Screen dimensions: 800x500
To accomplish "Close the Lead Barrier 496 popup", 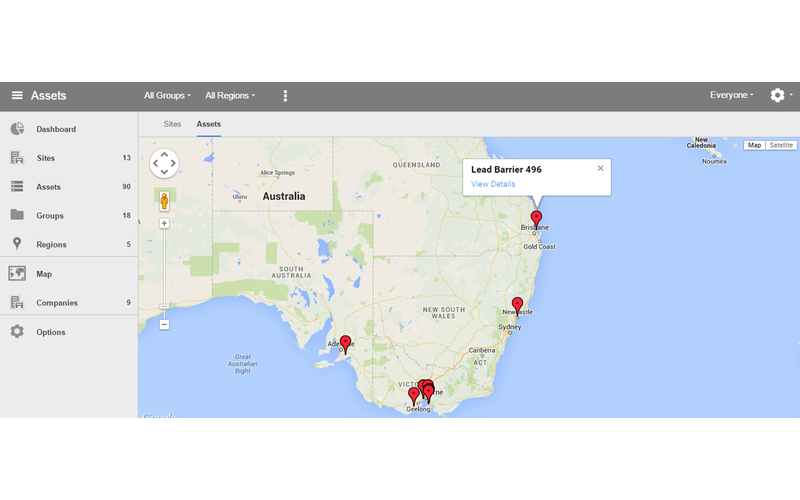I will (x=601, y=168).
